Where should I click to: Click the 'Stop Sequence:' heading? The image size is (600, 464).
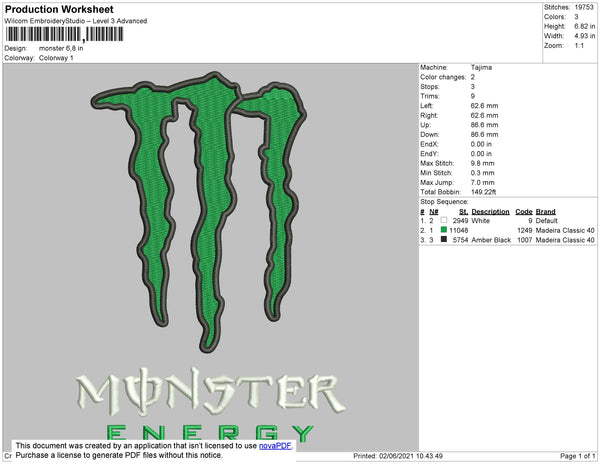pyautogui.click(x=444, y=202)
